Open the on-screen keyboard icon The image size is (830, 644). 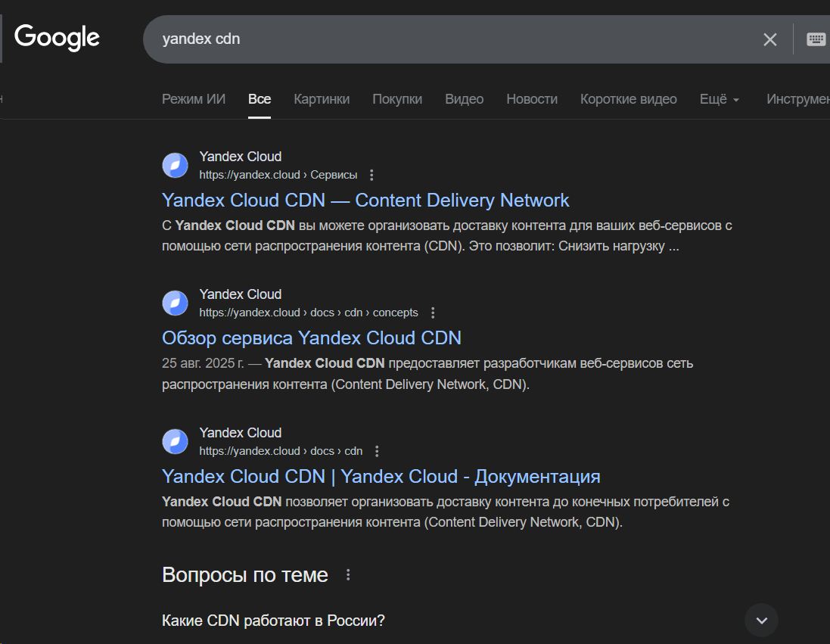tap(816, 39)
